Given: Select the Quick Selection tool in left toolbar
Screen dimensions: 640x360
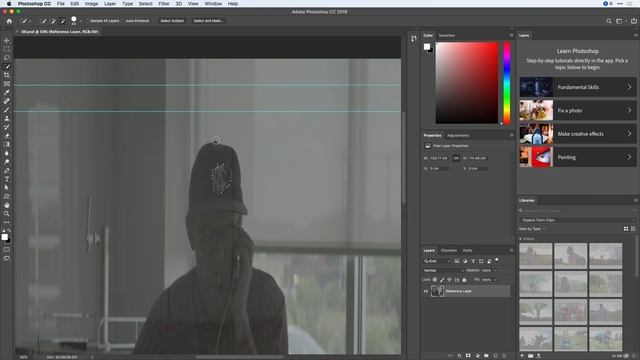Looking at the screenshot, I should coord(7,66).
